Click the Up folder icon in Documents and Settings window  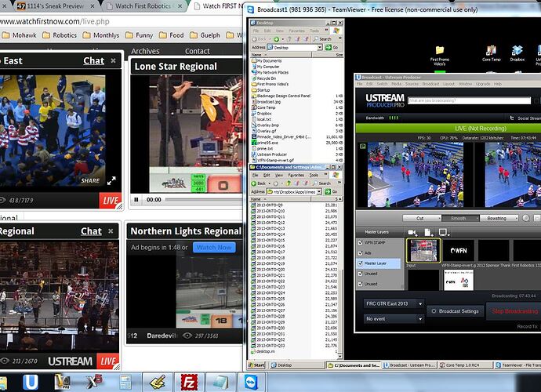[289, 183]
